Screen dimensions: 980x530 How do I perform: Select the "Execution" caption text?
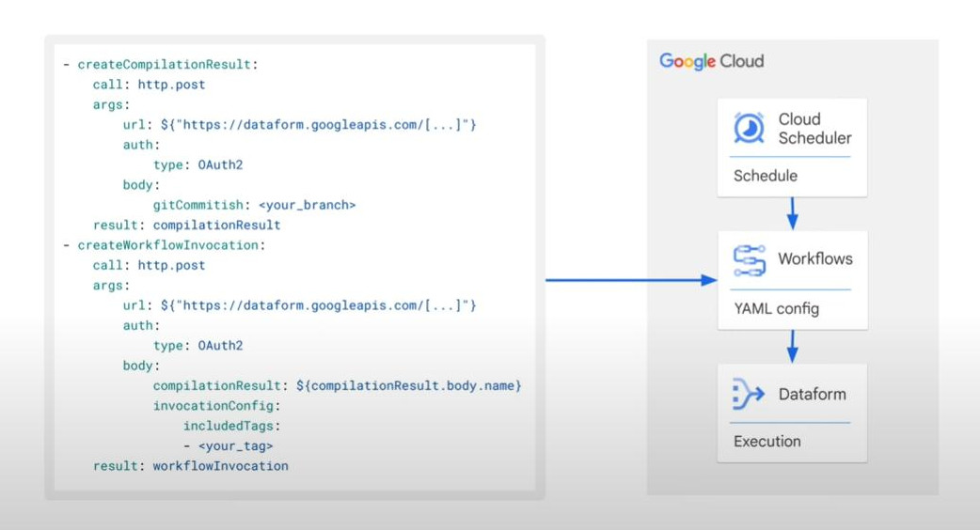(767, 442)
